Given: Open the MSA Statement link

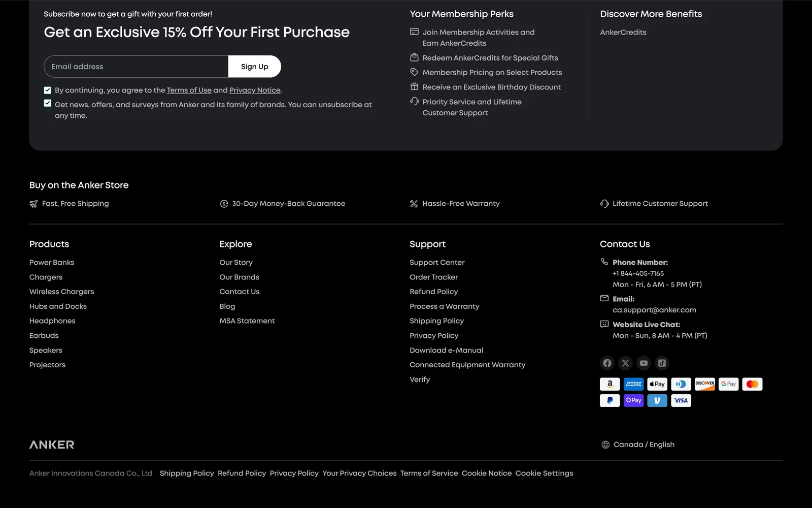Looking at the screenshot, I should click(x=247, y=321).
